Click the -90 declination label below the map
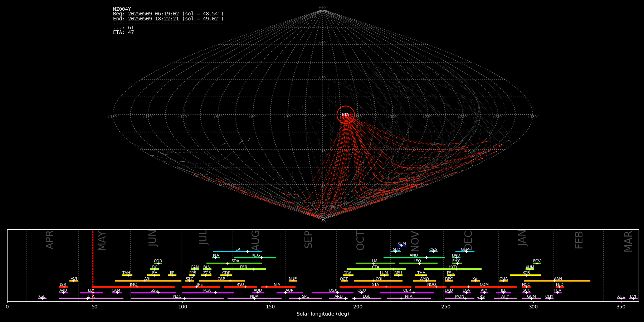Screen dimensions: 644x322 coord(322,222)
